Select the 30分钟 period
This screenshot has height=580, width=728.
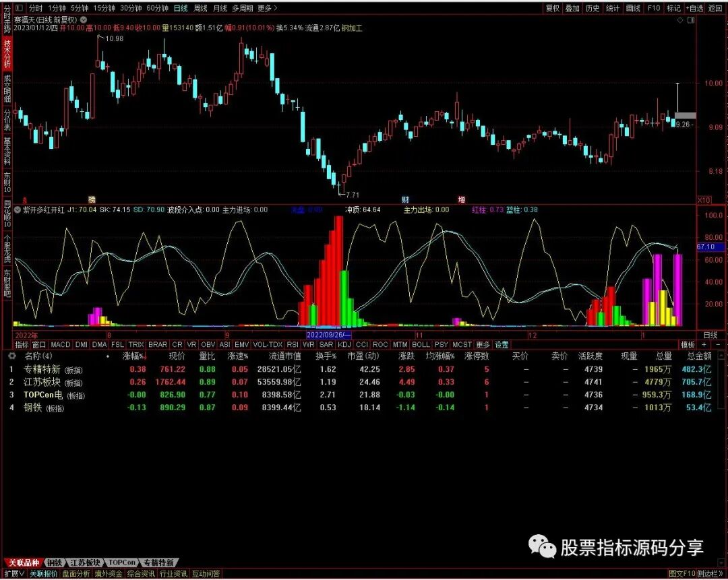coord(131,8)
